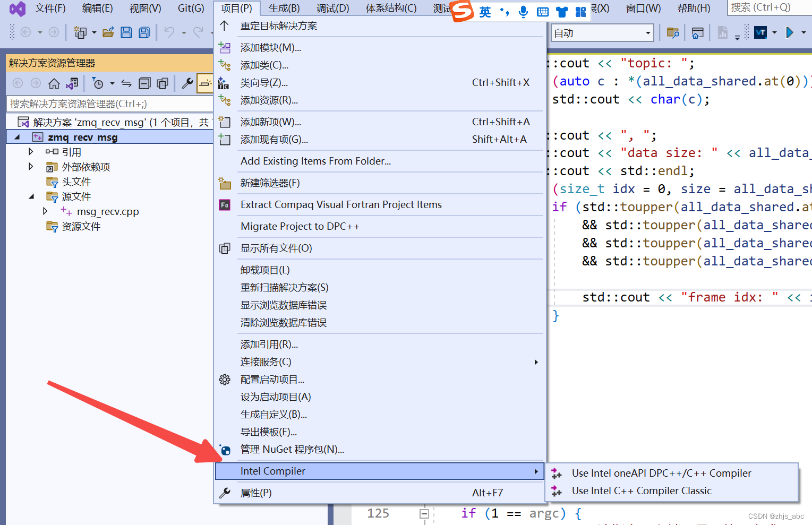The image size is (812, 525).
Task: Click the save all icon
Action: pos(144,33)
